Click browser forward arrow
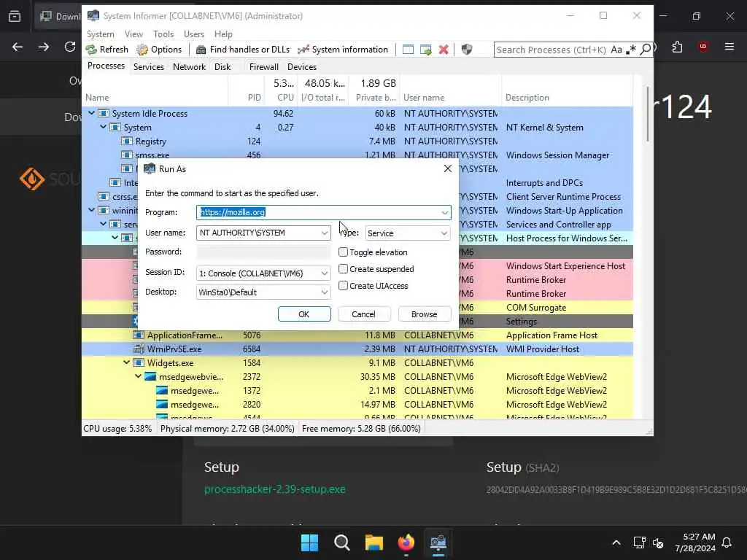Image resolution: width=747 pixels, height=560 pixels. 43,47
